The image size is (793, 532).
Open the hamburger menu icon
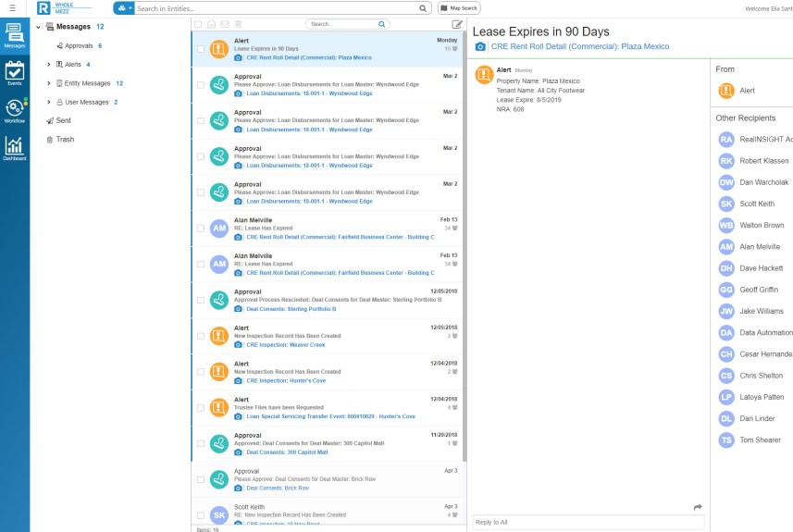(x=12, y=8)
